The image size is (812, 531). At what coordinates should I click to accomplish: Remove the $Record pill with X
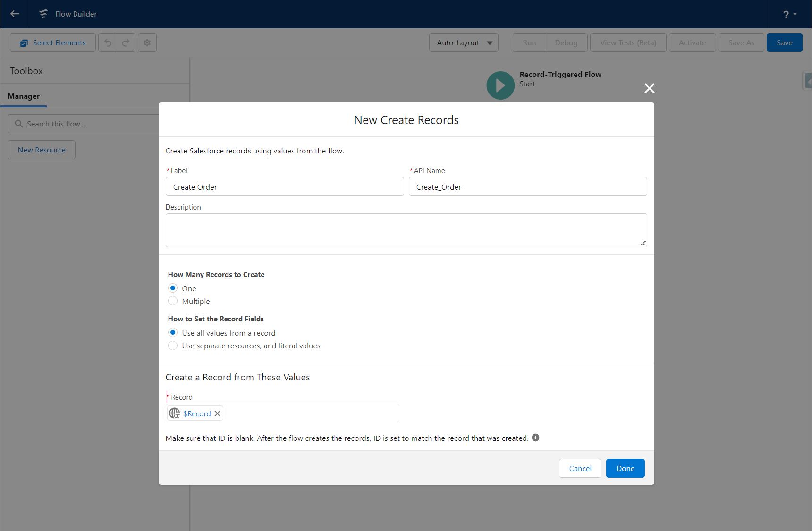[x=217, y=413]
